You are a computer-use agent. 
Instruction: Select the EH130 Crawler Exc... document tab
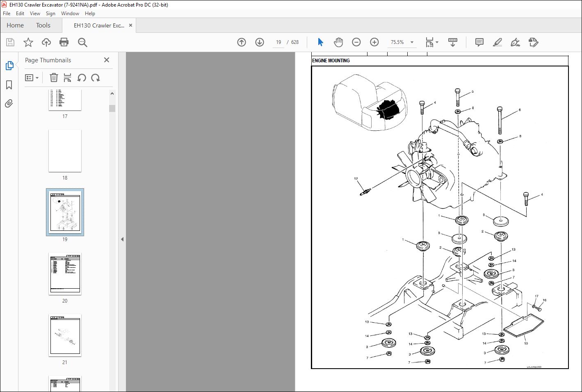(99, 25)
